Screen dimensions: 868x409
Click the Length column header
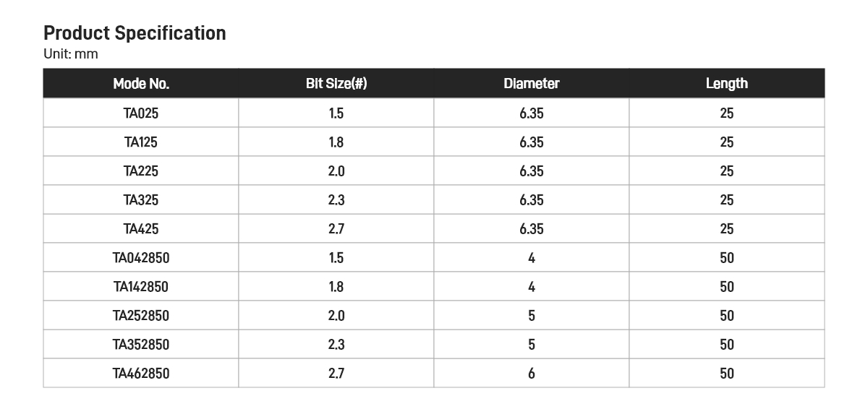[727, 84]
